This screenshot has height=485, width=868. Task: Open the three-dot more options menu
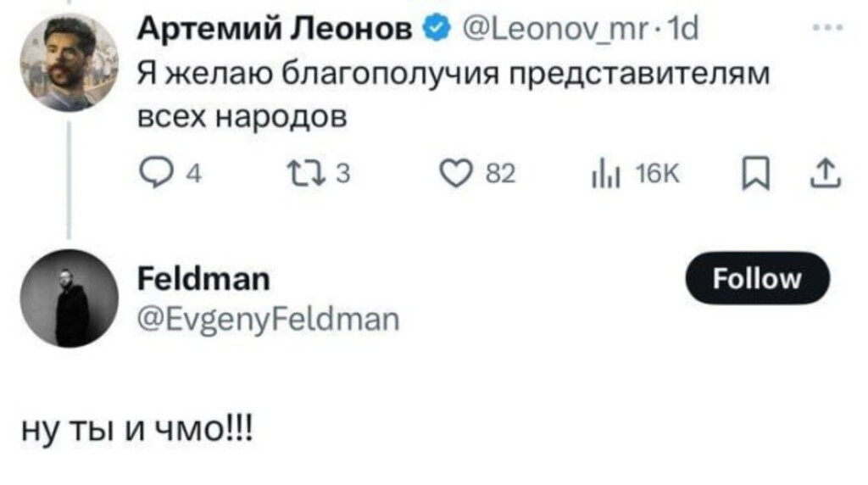click(824, 31)
